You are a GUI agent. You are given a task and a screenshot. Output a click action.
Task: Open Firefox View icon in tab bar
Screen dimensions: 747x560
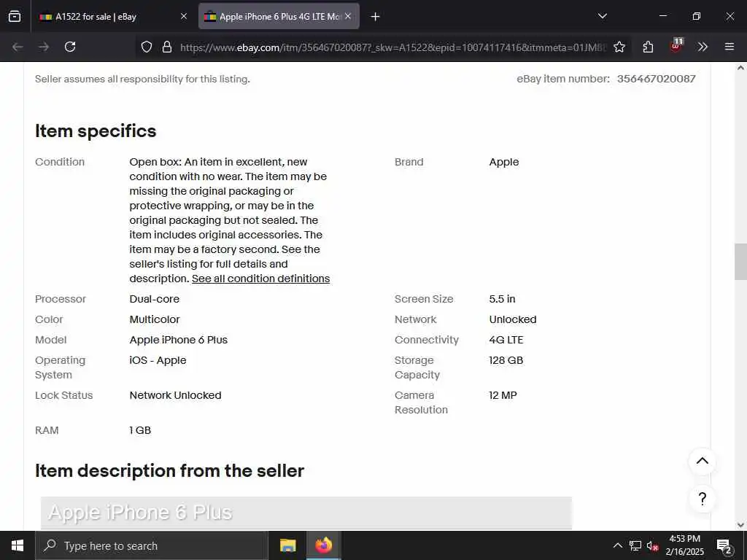click(15, 16)
